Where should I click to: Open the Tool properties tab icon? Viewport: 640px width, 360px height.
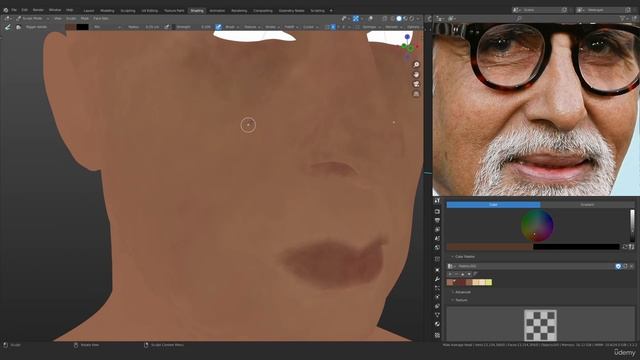coord(437,201)
